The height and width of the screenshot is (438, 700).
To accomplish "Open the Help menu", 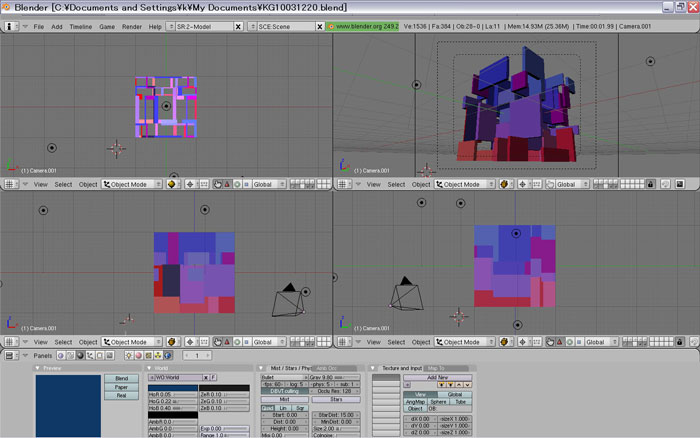I will coord(155,27).
